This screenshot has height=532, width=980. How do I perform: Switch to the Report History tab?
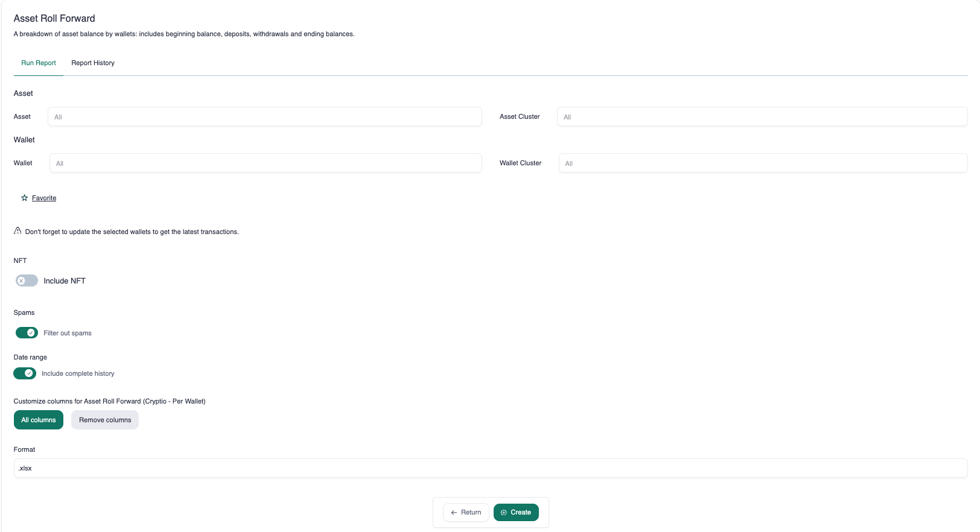93,63
